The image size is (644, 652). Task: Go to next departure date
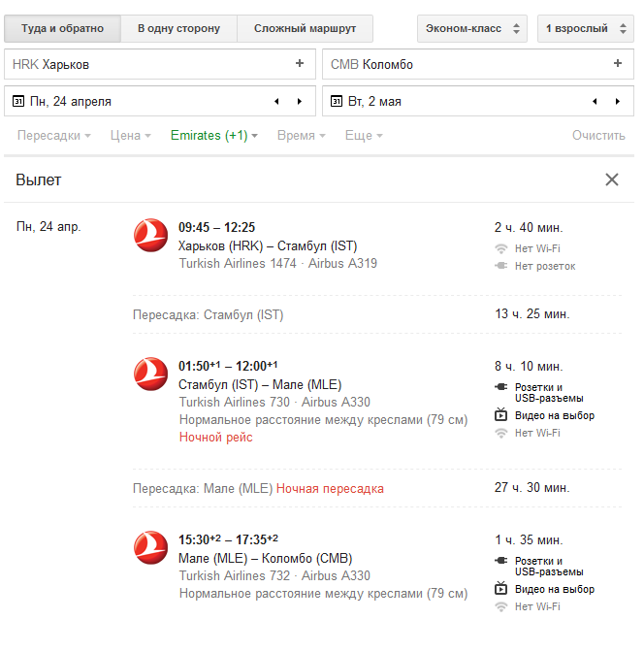[300, 101]
